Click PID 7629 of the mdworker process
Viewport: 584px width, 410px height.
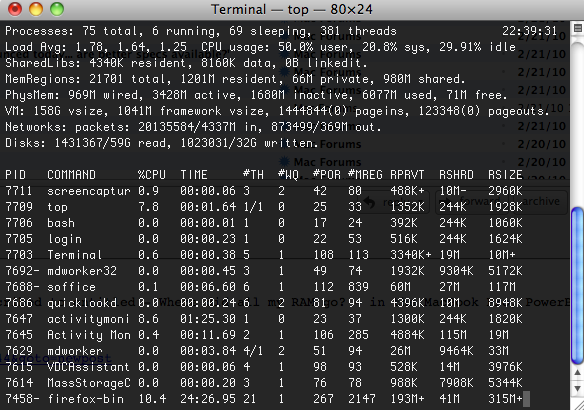pos(19,351)
